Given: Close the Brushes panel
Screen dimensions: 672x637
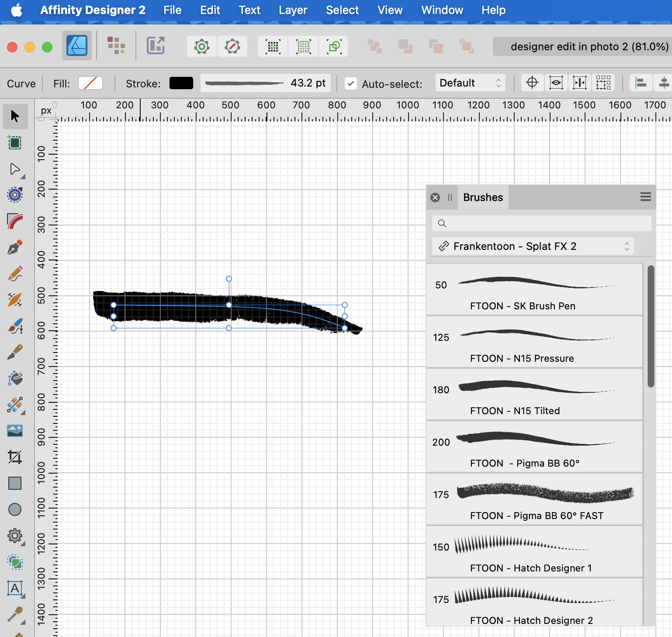Looking at the screenshot, I should [x=435, y=197].
